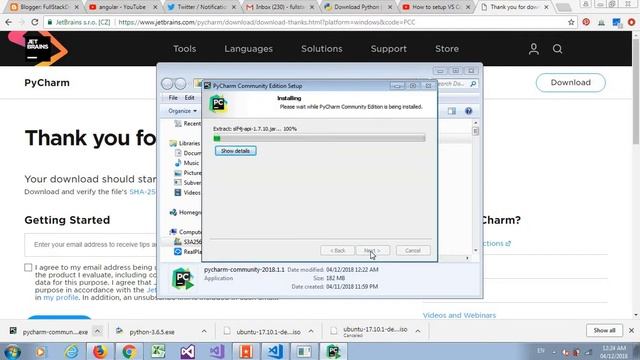640x360 pixels.
Task: Click the Download button on the PyCharm page
Action: click(x=570, y=82)
